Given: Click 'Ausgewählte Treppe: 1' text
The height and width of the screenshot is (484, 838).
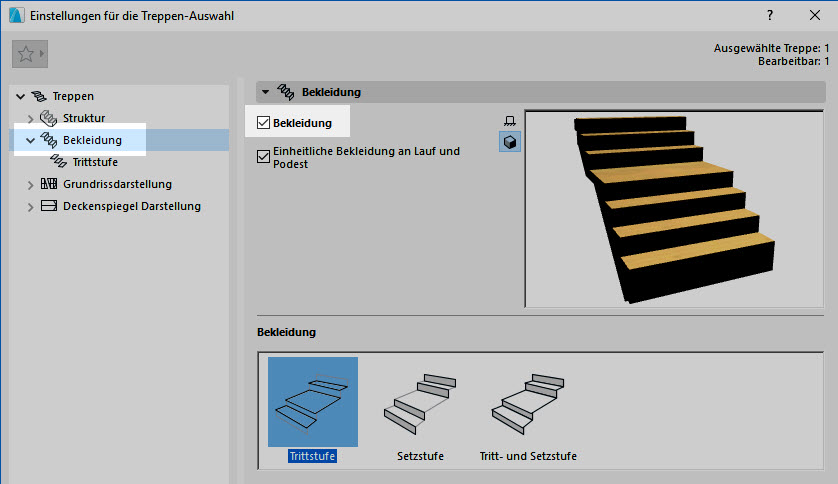Looking at the screenshot, I should click(771, 48).
